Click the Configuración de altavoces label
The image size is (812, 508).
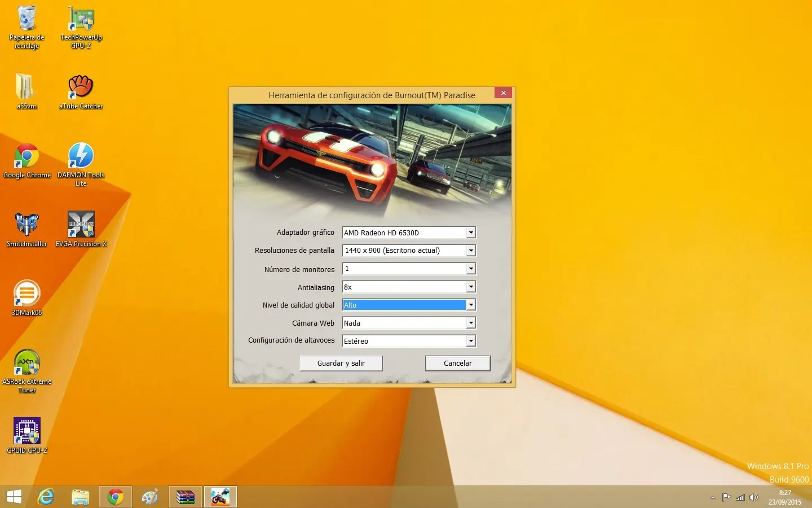(291, 340)
